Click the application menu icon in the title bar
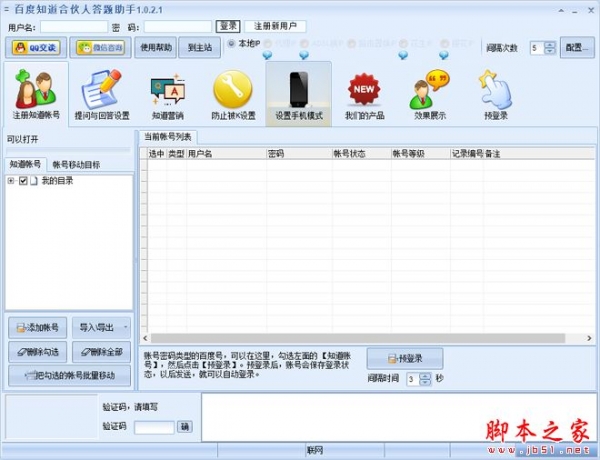The width and height of the screenshot is (600, 460). (x=6, y=8)
